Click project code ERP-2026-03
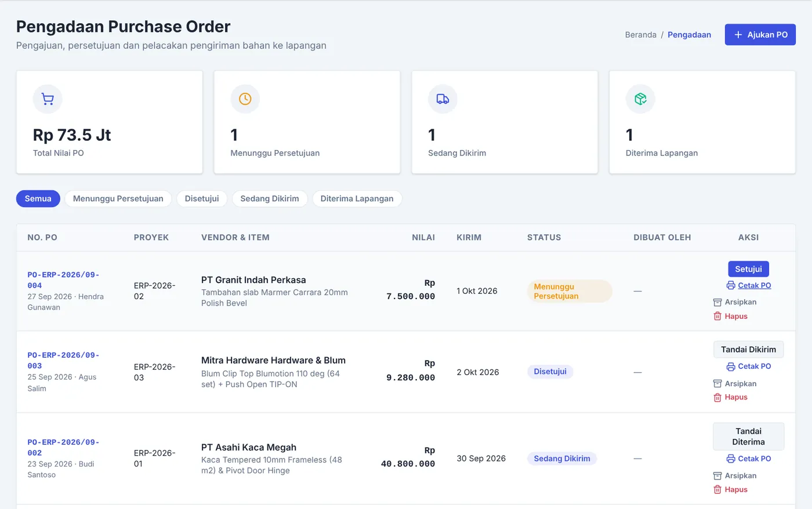The height and width of the screenshot is (509, 812). [155, 372]
